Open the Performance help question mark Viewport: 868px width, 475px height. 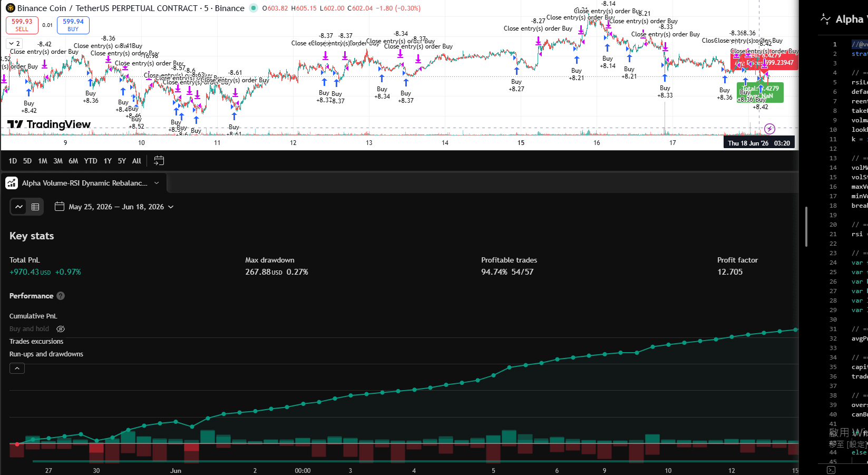[x=61, y=296]
